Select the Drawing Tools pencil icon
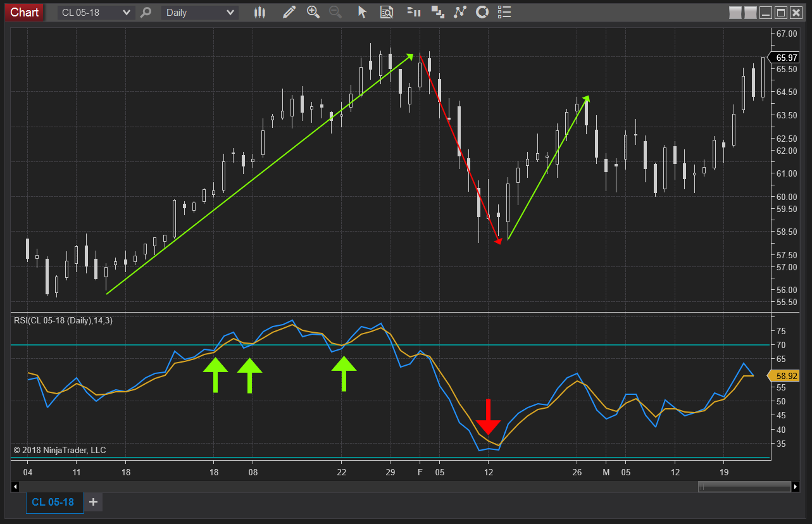This screenshot has width=812, height=524. [x=289, y=12]
